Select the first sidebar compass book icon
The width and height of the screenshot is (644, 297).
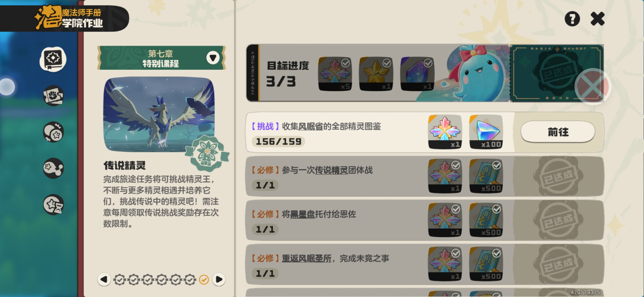pos(53,59)
